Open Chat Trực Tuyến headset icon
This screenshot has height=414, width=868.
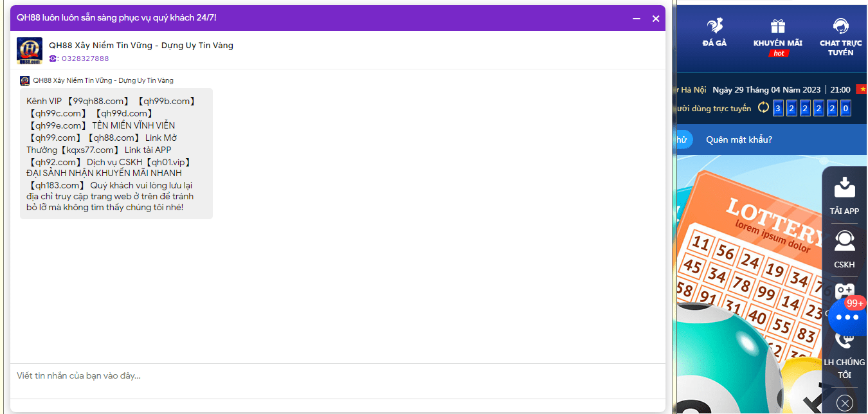pos(840,27)
